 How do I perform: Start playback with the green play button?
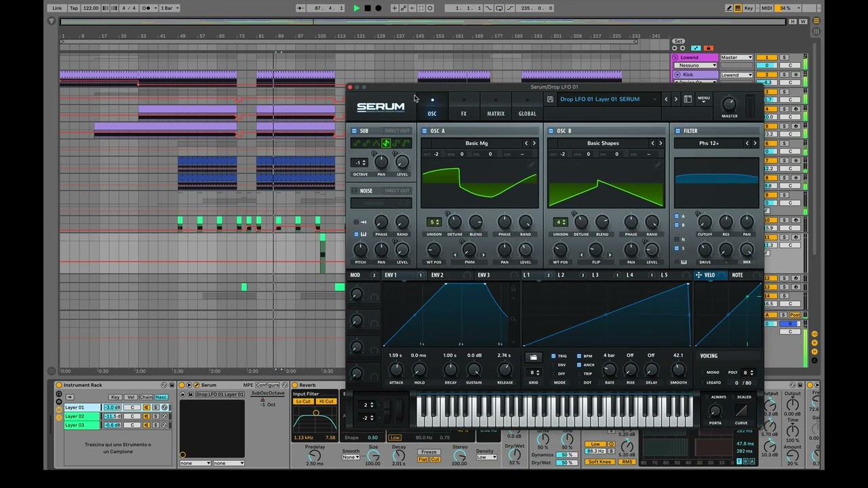[x=357, y=8]
